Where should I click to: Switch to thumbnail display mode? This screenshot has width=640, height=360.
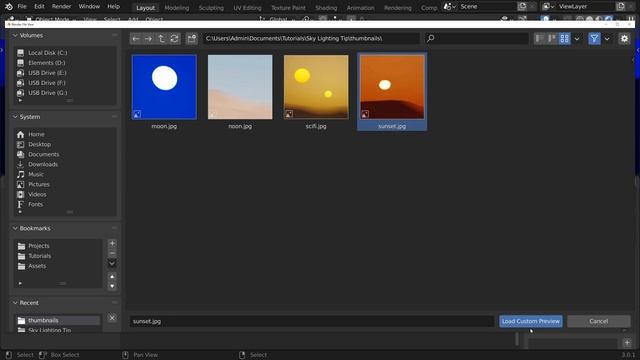pos(564,38)
